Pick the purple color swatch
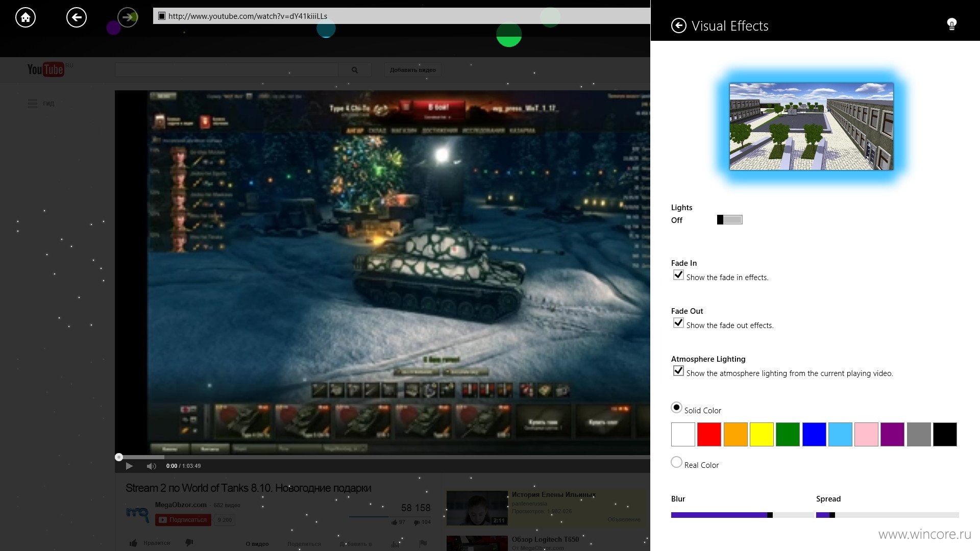The width and height of the screenshot is (980, 551). (x=892, y=435)
